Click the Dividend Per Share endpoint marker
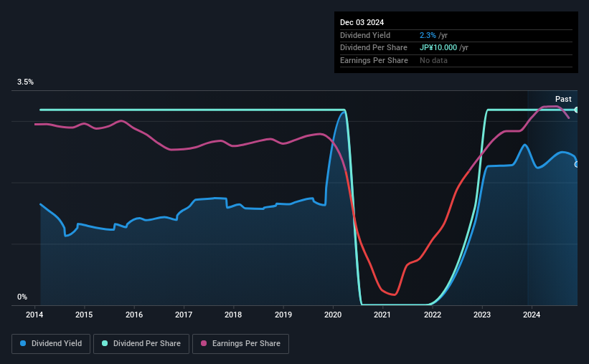 click(x=576, y=110)
